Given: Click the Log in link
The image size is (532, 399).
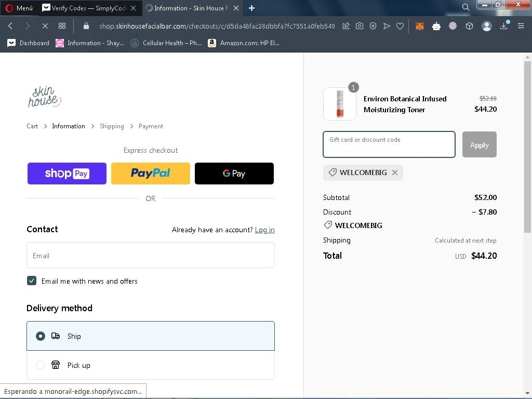Looking at the screenshot, I should 264,230.
